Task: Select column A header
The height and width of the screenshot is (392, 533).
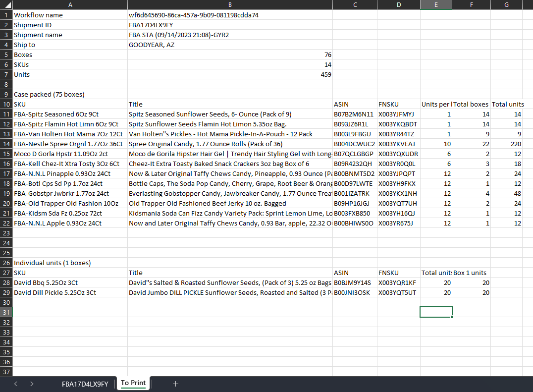Action: pyautogui.click(x=70, y=5)
